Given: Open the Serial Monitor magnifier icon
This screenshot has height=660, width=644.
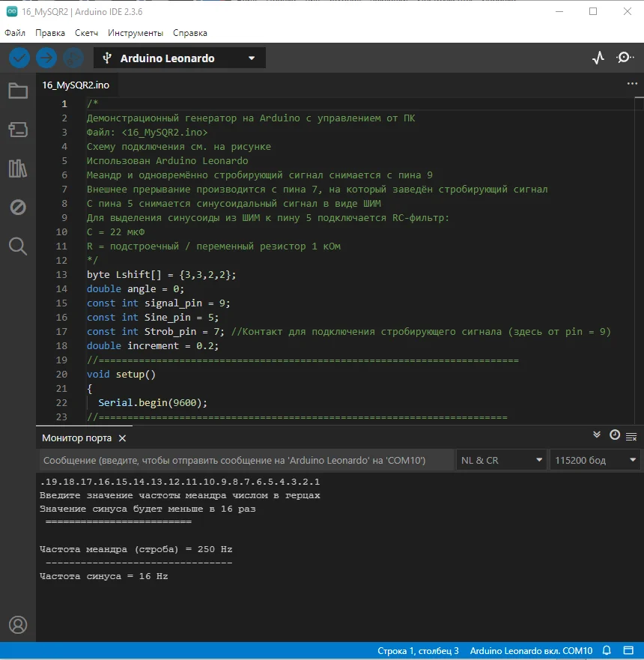Looking at the screenshot, I should [x=624, y=57].
